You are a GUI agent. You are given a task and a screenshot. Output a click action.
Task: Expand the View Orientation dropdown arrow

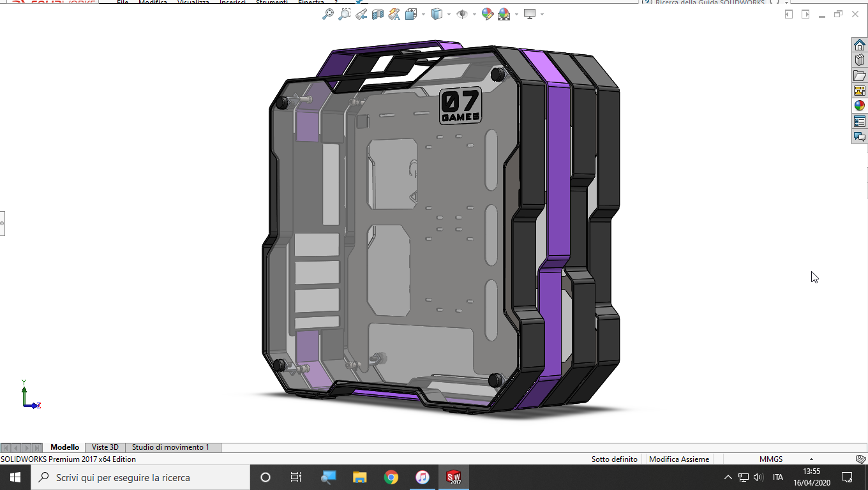click(423, 14)
